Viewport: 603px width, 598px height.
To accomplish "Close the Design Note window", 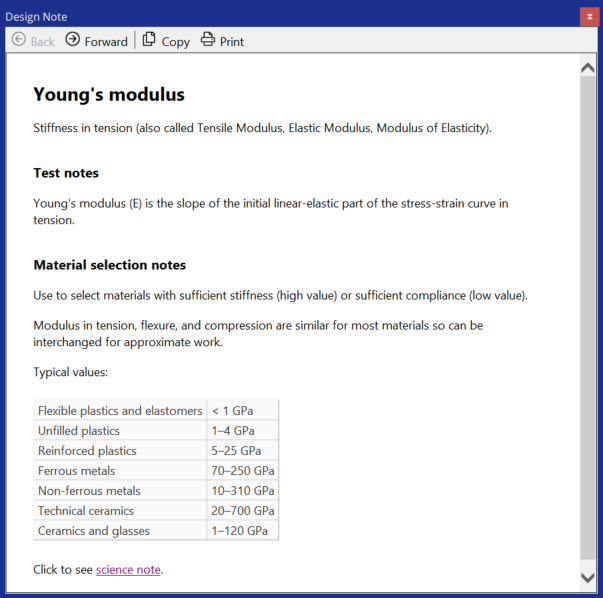I will [x=590, y=17].
